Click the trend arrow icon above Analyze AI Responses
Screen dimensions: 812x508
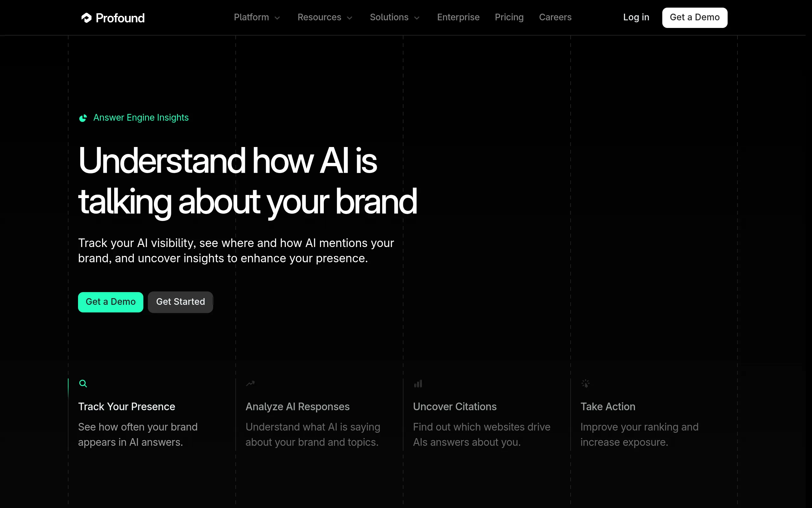(250, 383)
